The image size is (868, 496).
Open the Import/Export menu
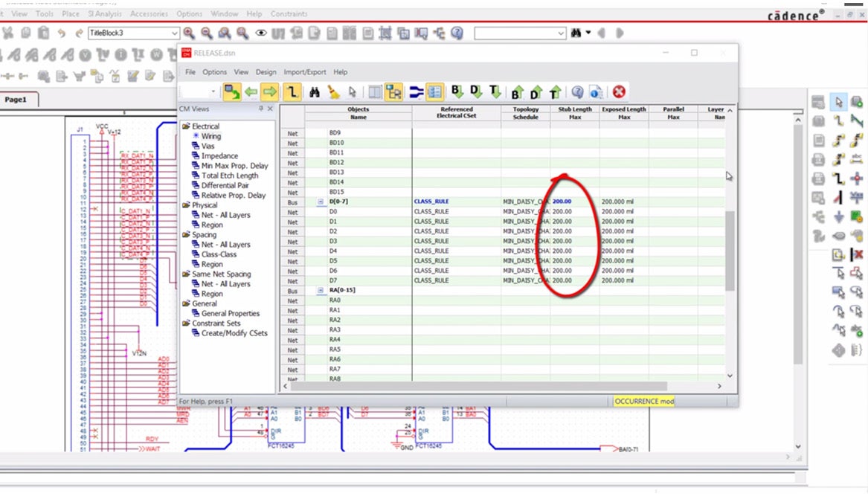tap(304, 72)
